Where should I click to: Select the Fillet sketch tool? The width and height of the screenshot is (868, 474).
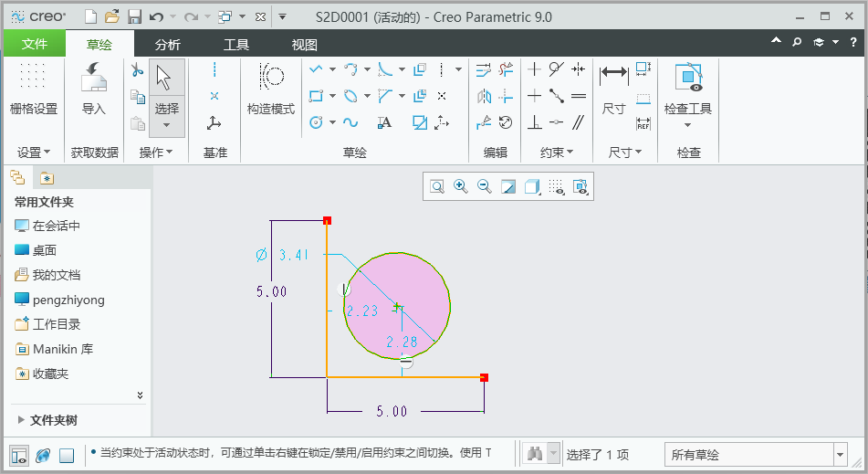(385, 69)
